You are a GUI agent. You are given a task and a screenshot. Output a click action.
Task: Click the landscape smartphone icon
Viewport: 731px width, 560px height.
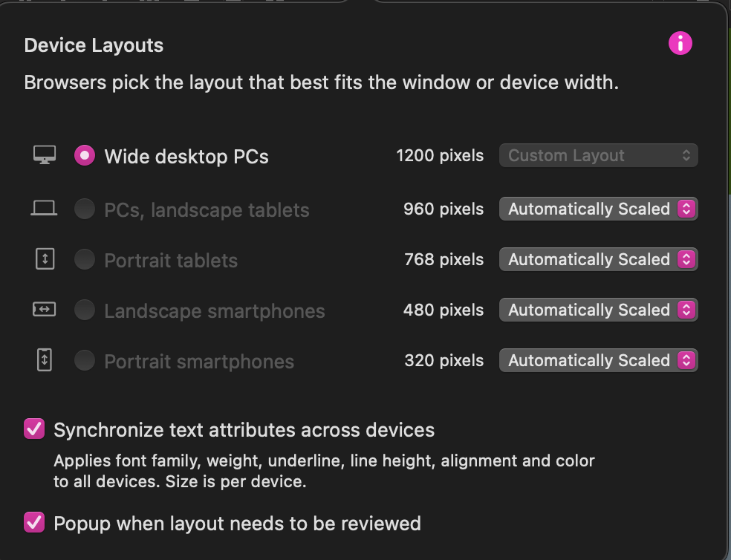coord(45,309)
